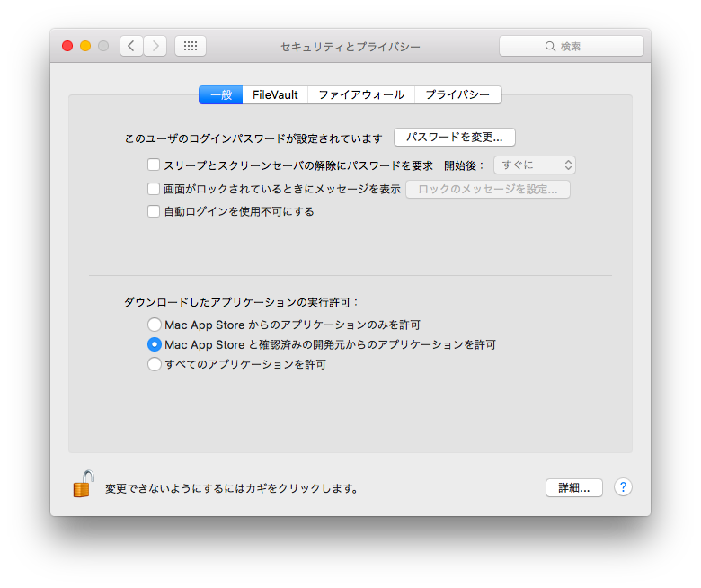Viewport: 701px width, 588px height.
Task: Click ロックのメッセージを設定... button
Action: [x=488, y=189]
